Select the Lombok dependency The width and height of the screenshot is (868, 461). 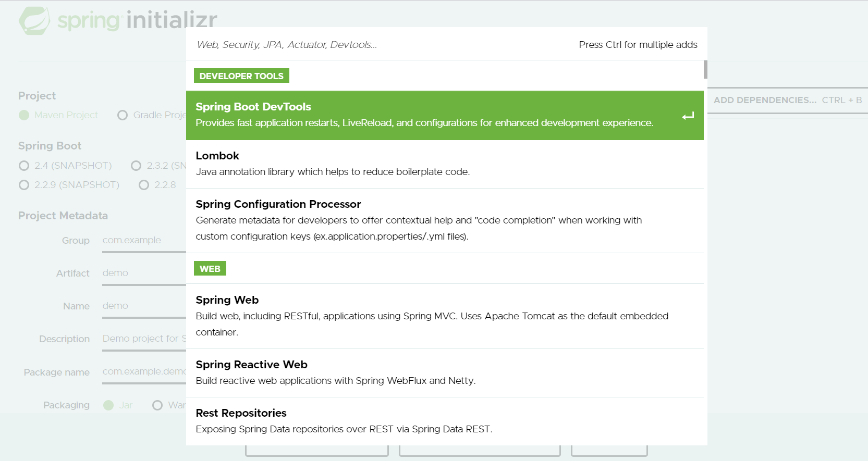pyautogui.click(x=445, y=164)
